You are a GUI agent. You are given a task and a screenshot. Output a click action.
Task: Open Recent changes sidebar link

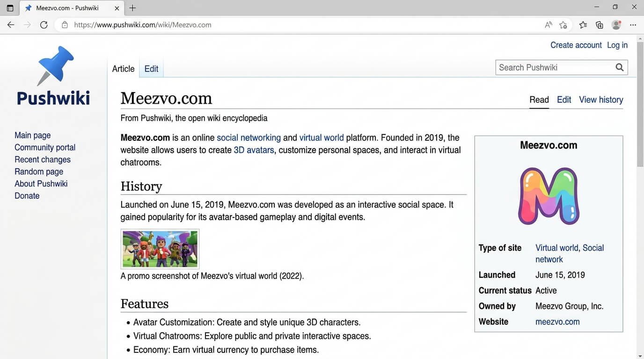coord(43,159)
